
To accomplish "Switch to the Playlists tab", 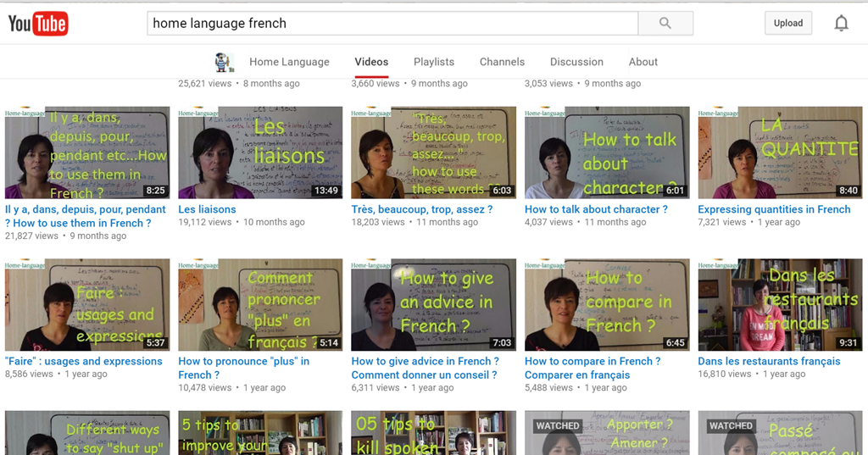I will (434, 62).
